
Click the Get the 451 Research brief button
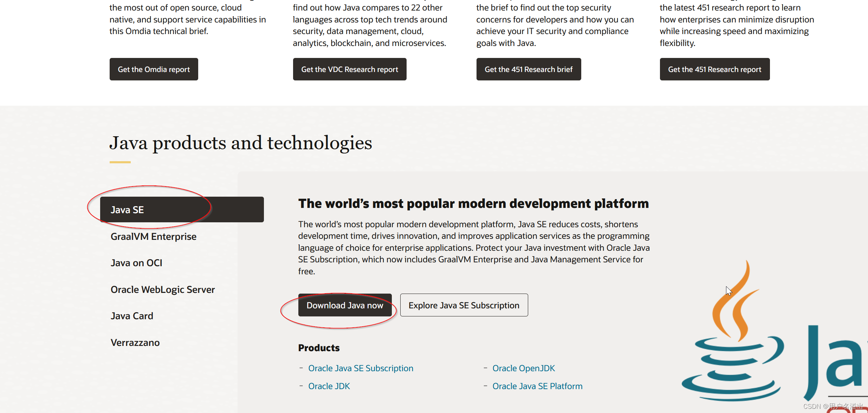528,69
